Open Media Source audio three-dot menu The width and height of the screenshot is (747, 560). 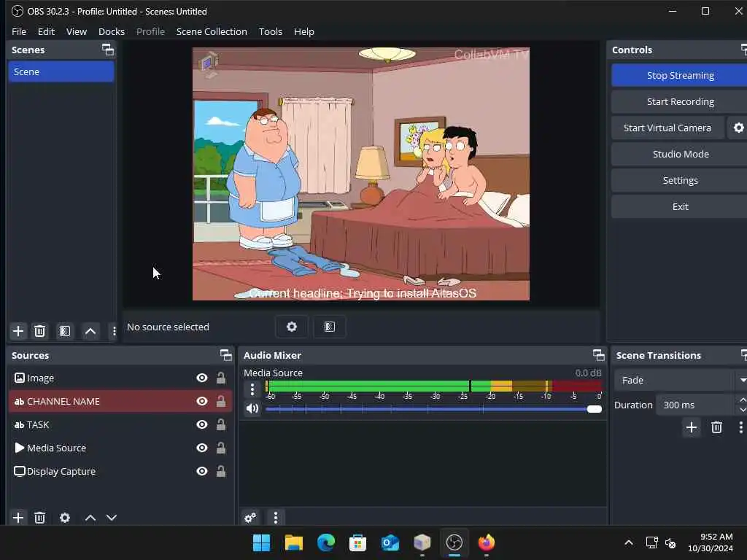(x=252, y=389)
